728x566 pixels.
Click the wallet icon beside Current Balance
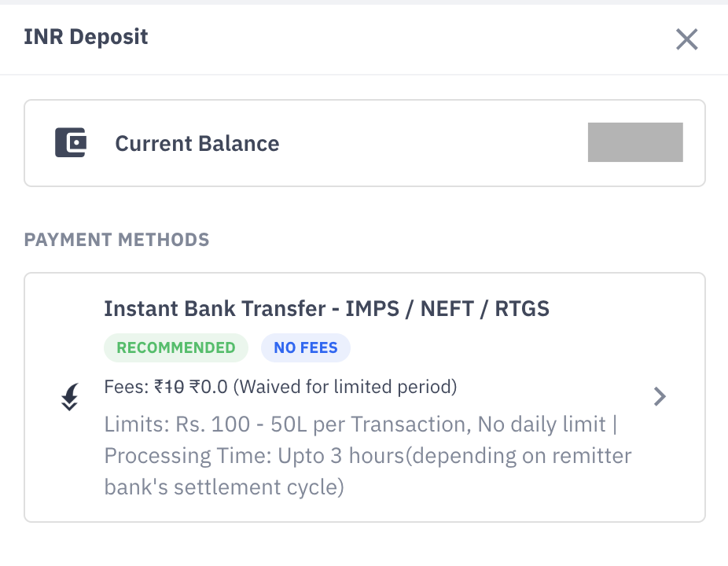69,142
